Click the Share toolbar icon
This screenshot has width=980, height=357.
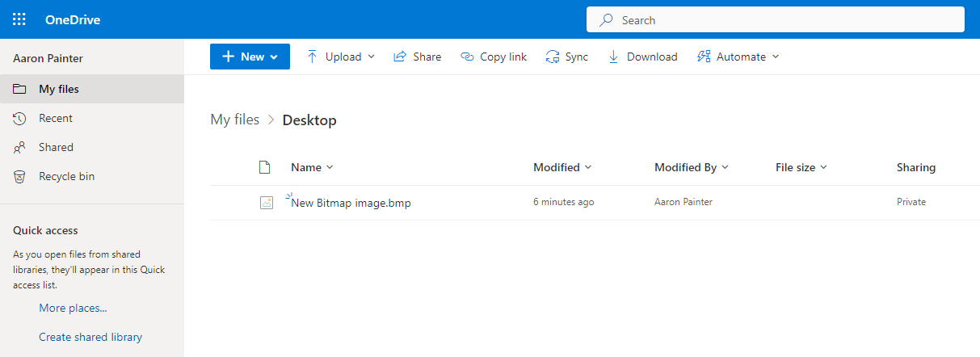coord(399,57)
